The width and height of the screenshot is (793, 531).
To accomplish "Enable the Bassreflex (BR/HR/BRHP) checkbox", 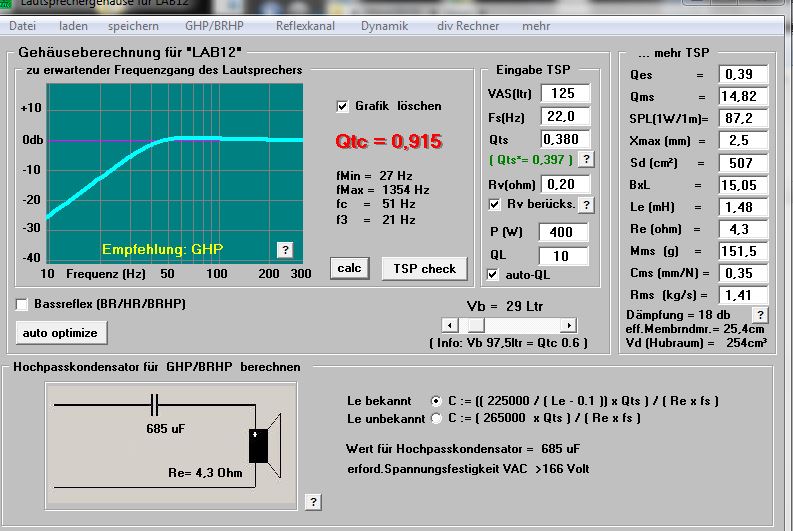I will click(23, 304).
